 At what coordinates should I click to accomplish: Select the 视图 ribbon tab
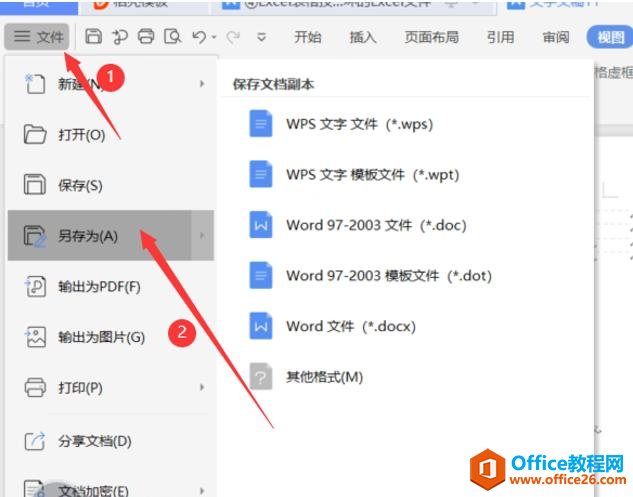610,37
